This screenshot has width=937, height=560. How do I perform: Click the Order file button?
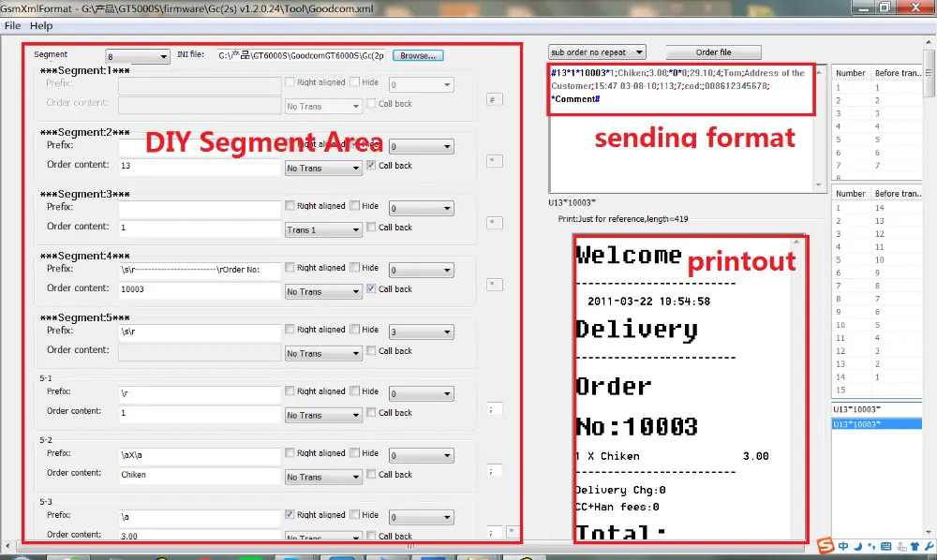coord(713,52)
